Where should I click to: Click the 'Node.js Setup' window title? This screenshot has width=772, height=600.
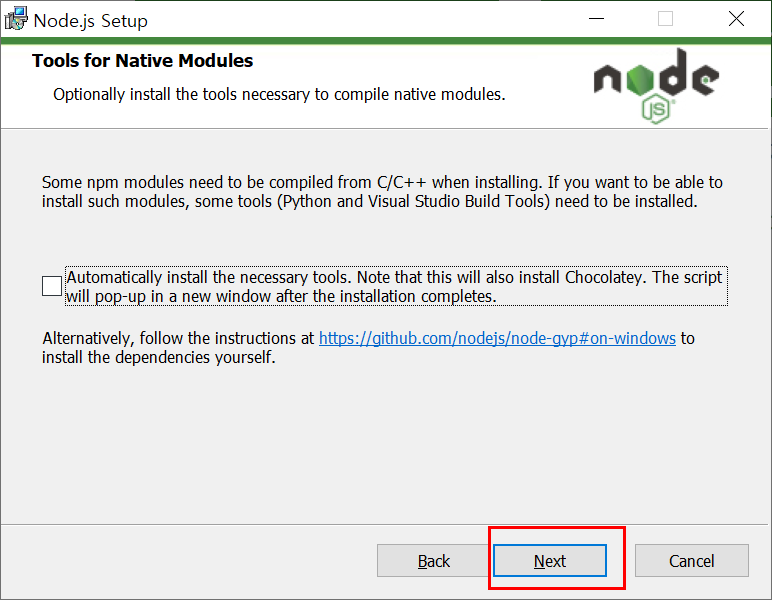click(91, 21)
